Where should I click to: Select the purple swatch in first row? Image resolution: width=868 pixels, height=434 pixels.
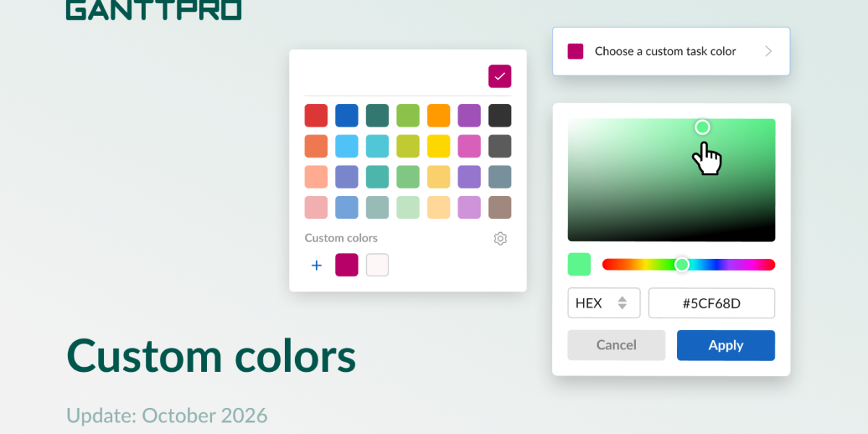[469, 116]
